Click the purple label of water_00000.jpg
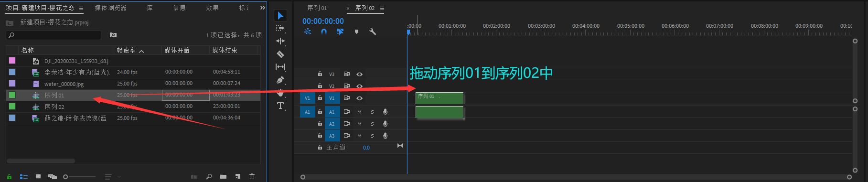868x182 pixels. [x=12, y=83]
